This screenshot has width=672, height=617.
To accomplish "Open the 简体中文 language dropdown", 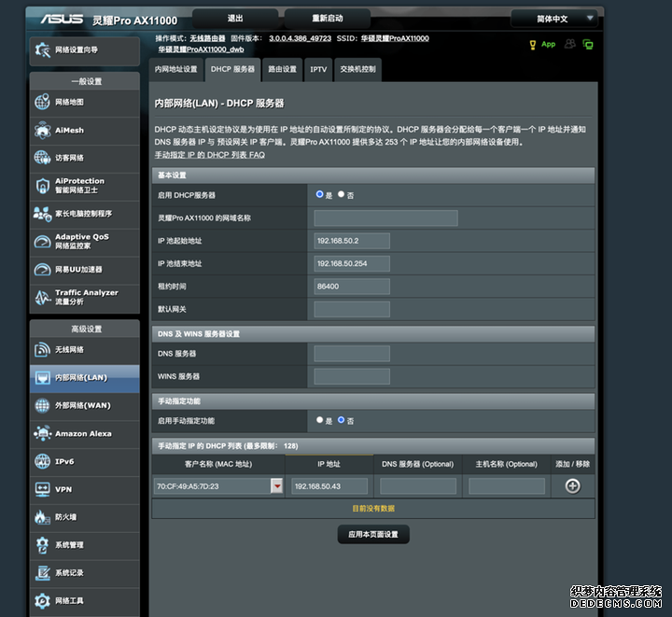I will (x=553, y=19).
